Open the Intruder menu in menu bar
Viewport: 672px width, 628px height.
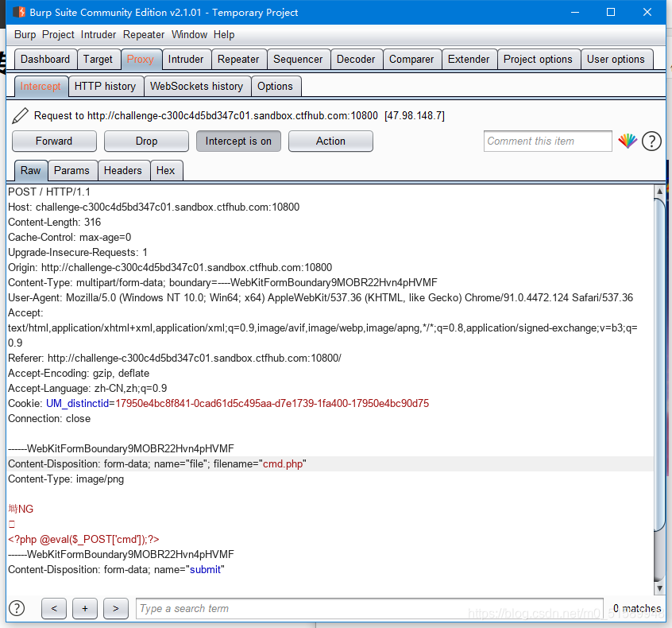[98, 35]
